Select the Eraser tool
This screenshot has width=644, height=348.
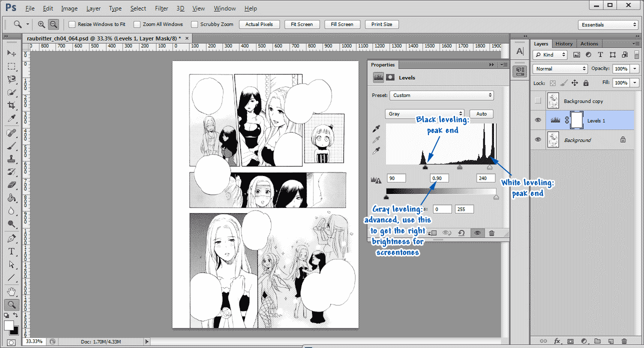11,185
